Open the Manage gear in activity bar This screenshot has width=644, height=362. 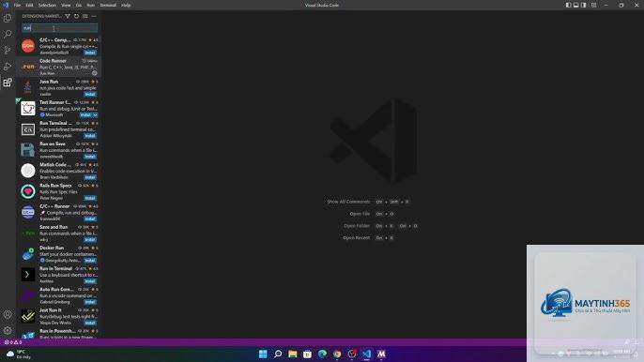(x=8, y=330)
